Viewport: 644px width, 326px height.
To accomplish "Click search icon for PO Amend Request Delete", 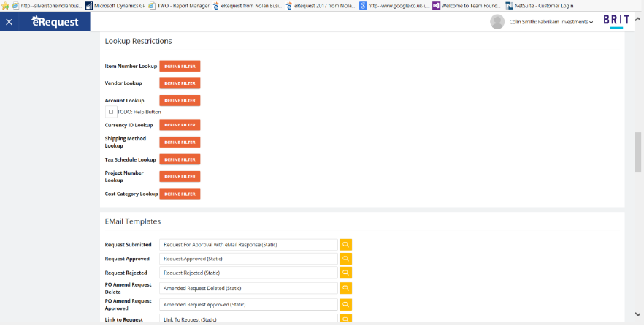I will 345,289.
